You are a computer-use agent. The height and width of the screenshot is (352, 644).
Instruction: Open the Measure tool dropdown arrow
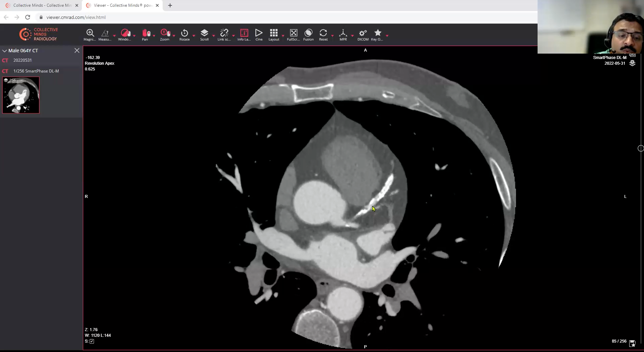point(114,36)
